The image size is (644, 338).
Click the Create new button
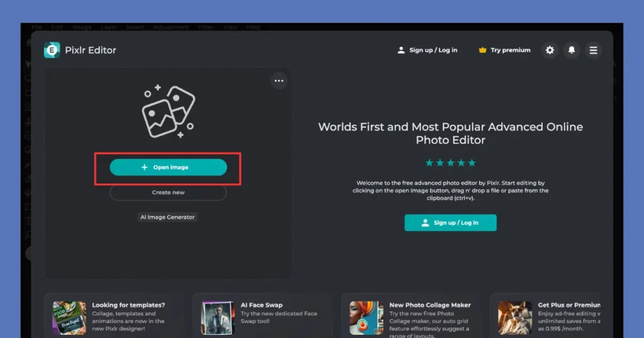pyautogui.click(x=168, y=192)
